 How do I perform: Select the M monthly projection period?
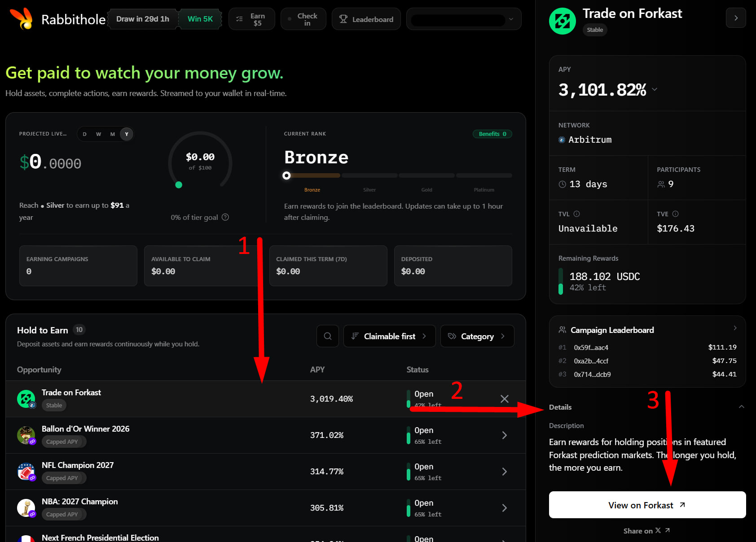point(113,134)
